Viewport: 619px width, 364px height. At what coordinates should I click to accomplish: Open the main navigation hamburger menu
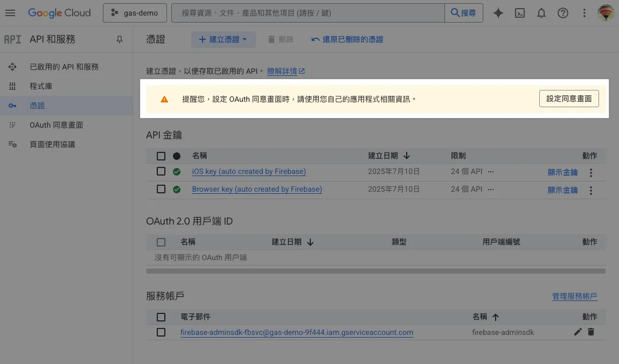[x=10, y=13]
